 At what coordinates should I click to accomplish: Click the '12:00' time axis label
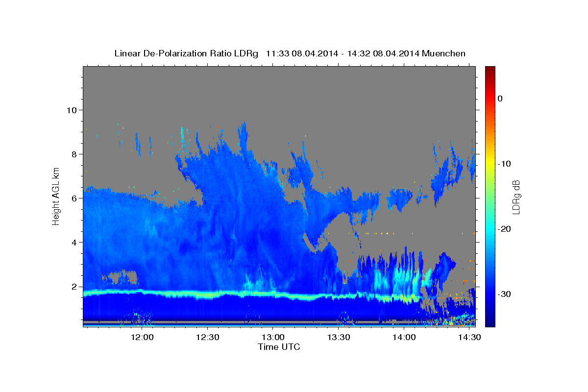(x=142, y=337)
